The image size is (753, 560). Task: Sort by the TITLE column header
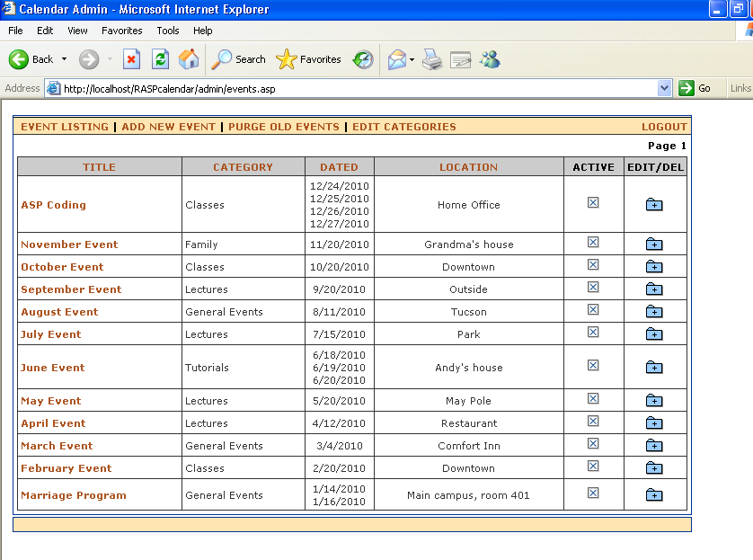click(99, 167)
